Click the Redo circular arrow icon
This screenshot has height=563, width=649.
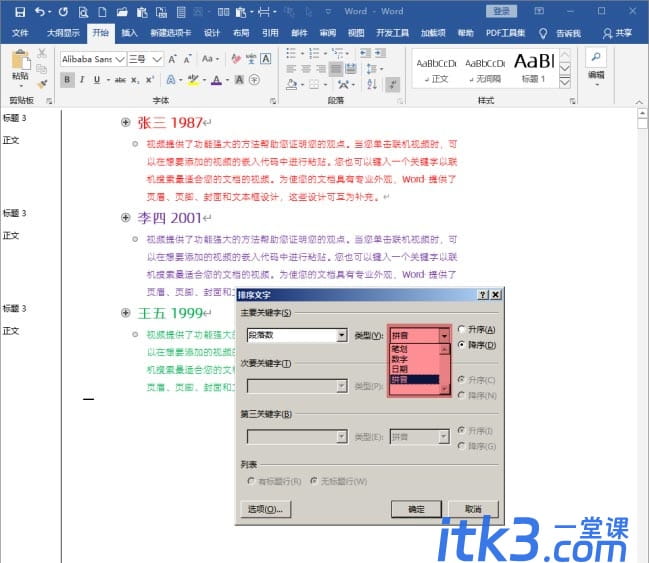63,12
